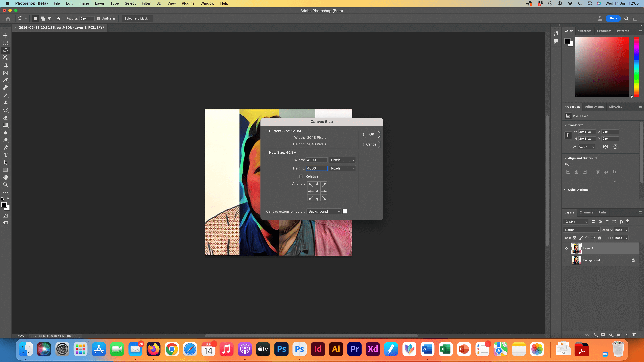This screenshot has width=644, height=362.
Task: Select the Pen tool
Action: pyautogui.click(x=5, y=148)
